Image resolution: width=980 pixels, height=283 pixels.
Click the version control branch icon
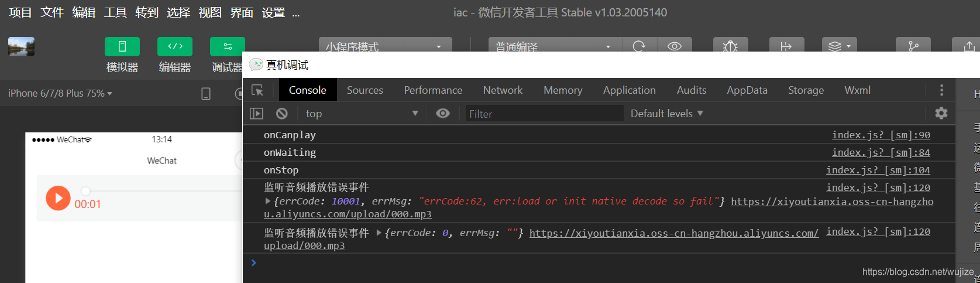pos(913,46)
